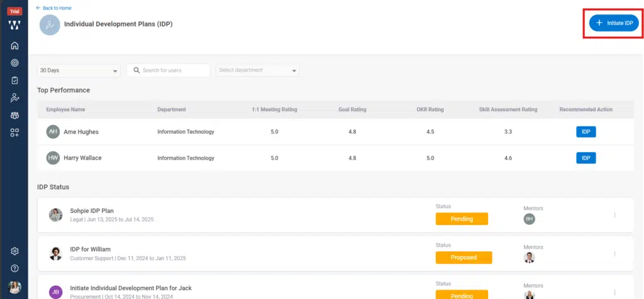
Task: Open Sohpie IDP Plan title
Action: pos(92,211)
